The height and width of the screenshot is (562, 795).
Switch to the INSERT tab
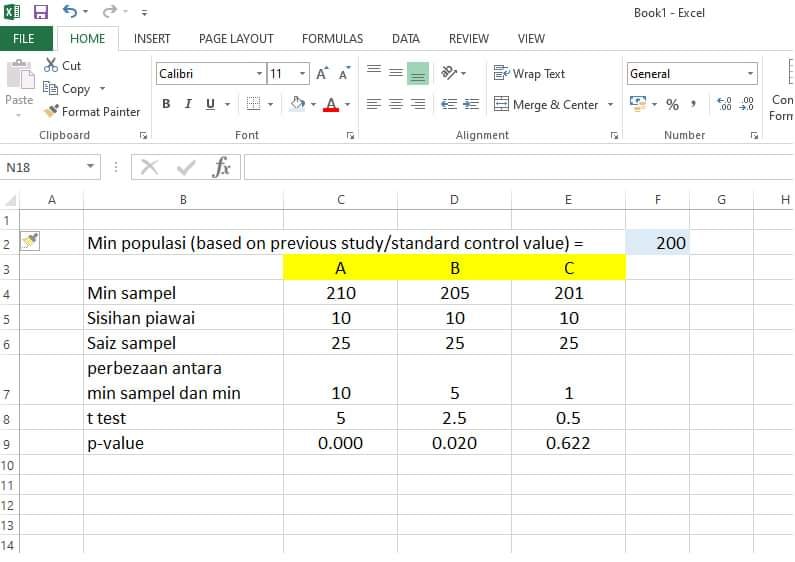(152, 39)
